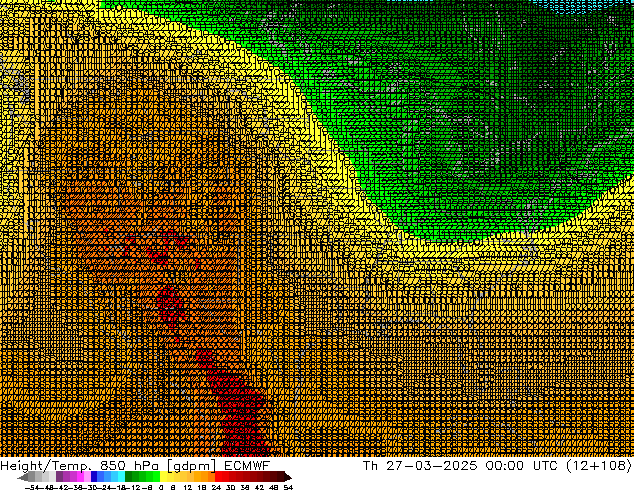634x490 pixels.
Task: Select the yellow swatch in the temperature legend
Action: [163, 477]
